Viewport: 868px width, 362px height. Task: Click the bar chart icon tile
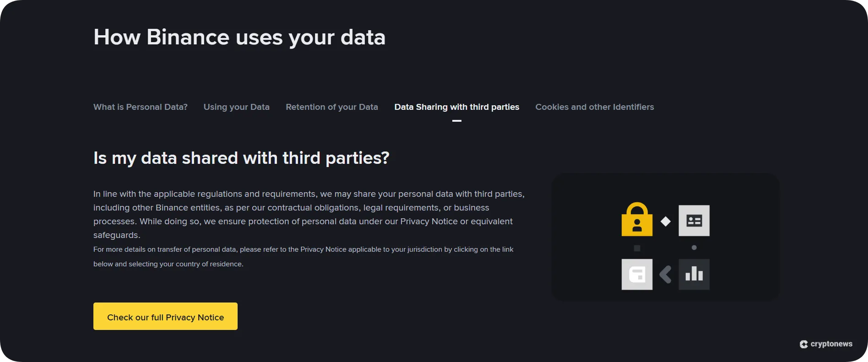tap(694, 274)
